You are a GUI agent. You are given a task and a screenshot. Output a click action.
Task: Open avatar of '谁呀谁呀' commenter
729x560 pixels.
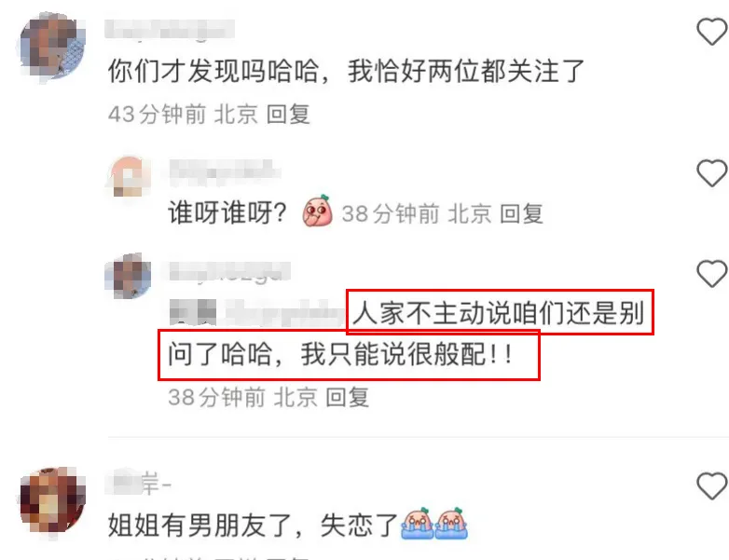pyautogui.click(x=129, y=177)
